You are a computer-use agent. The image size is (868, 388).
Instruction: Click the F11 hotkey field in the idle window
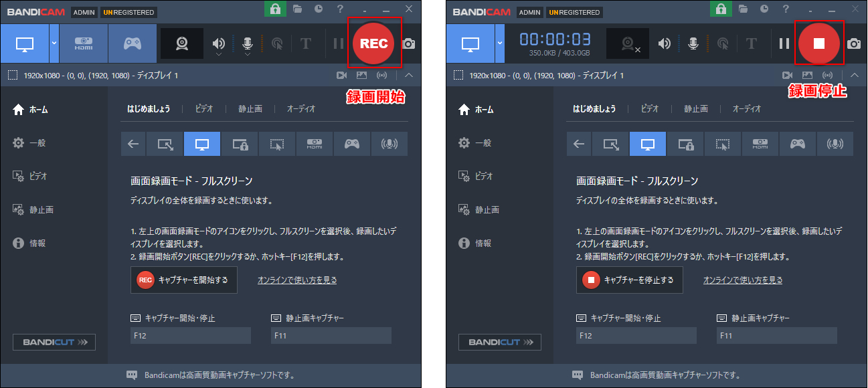tap(331, 335)
